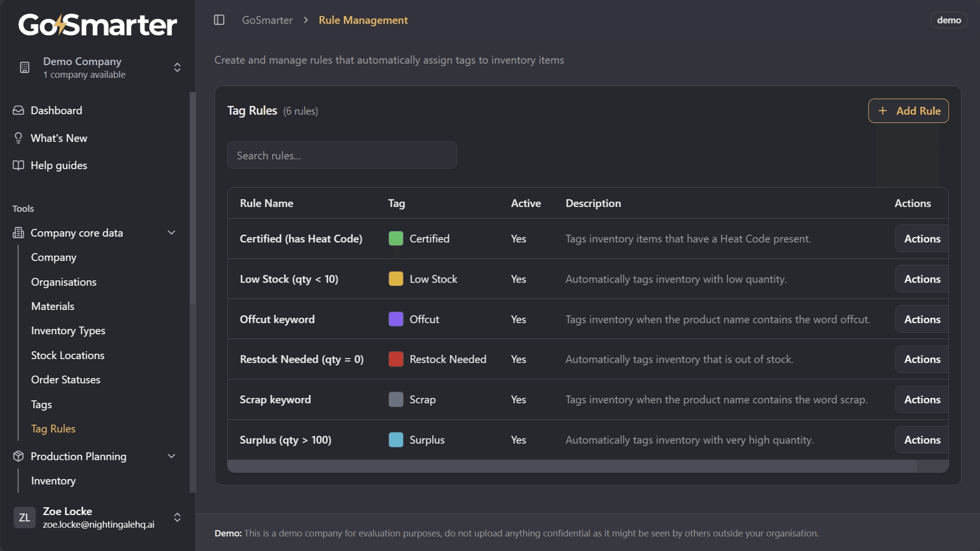This screenshot has width=980, height=551.
Task: Click the Company core data building icon
Action: coord(18,233)
